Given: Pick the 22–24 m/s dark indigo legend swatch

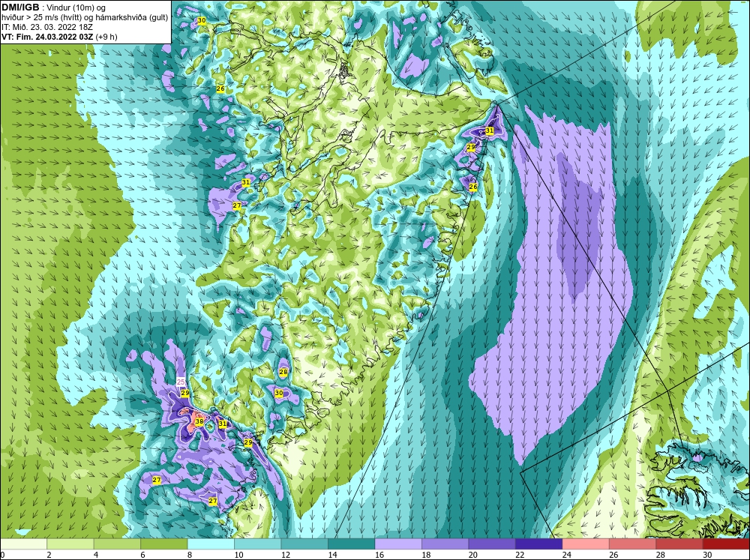Looking at the screenshot, I should click(x=539, y=544).
